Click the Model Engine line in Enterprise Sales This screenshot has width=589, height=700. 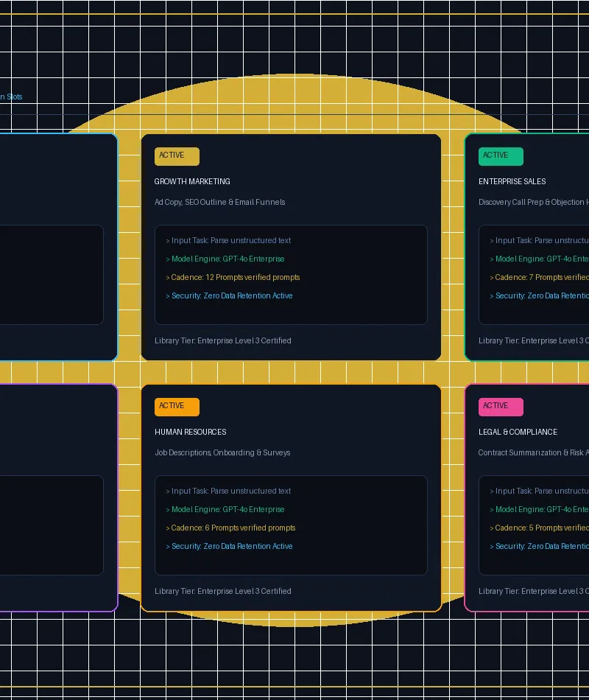[x=539, y=259]
